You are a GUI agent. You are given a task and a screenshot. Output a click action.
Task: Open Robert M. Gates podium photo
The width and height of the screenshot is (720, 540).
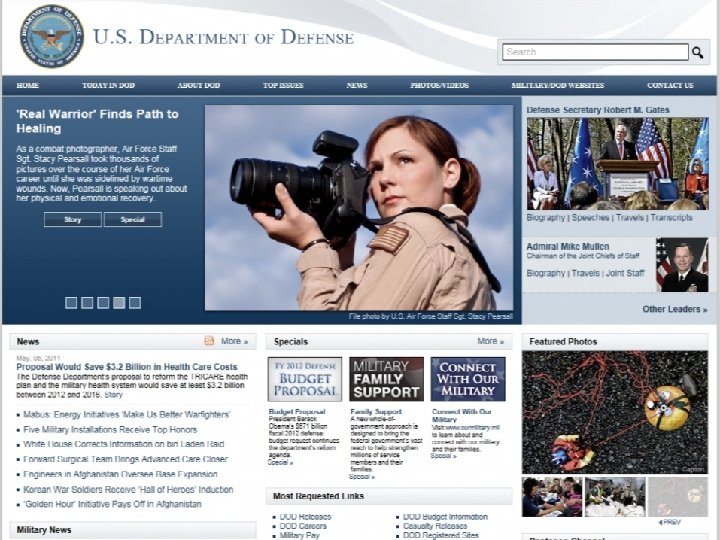pos(618,163)
